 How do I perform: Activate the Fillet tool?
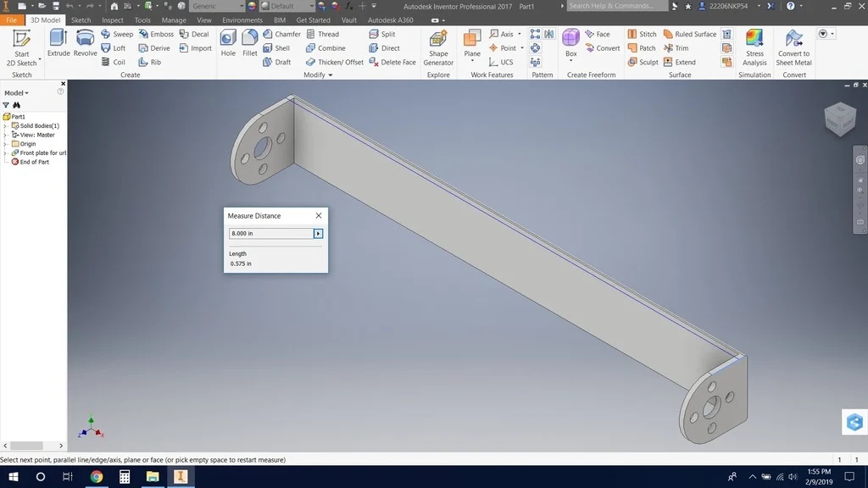coord(249,43)
